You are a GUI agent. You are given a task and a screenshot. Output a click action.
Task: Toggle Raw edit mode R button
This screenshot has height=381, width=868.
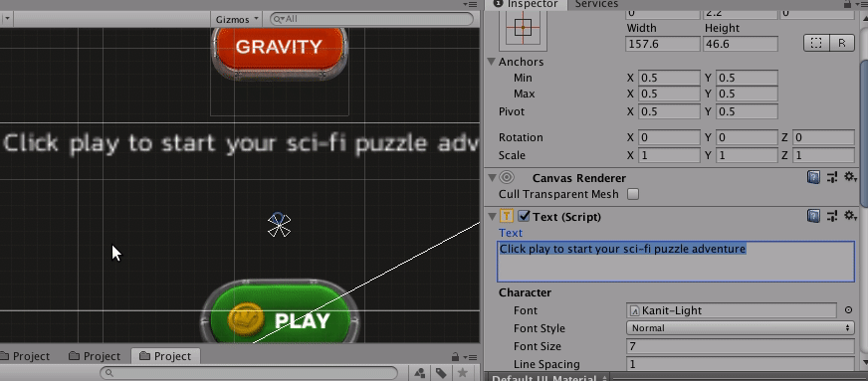841,43
